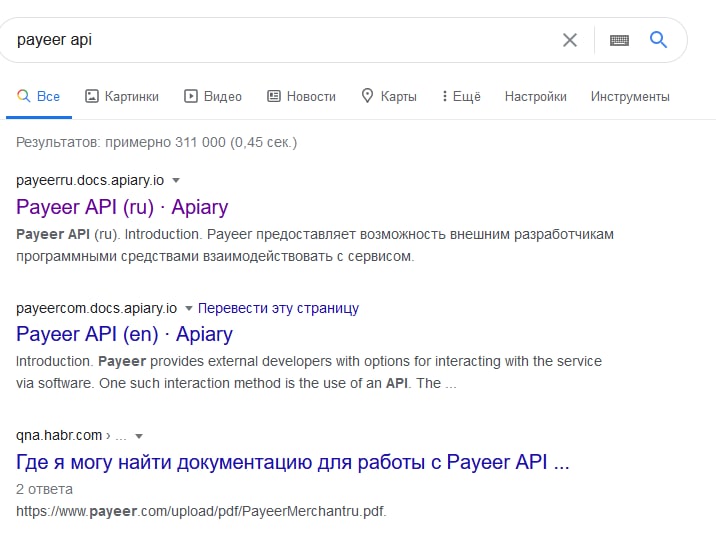Click the Карты map pin icon
This screenshot has width=716, height=546.
pyautogui.click(x=367, y=97)
